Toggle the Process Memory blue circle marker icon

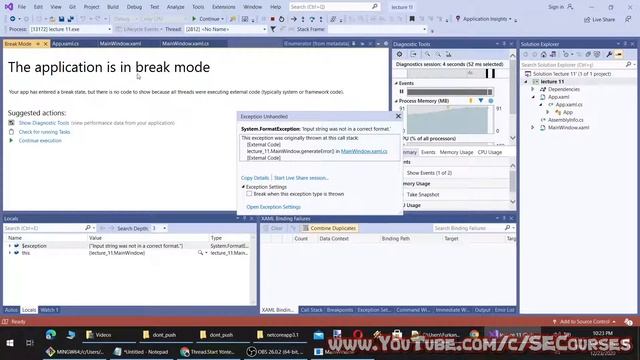[x=491, y=100]
